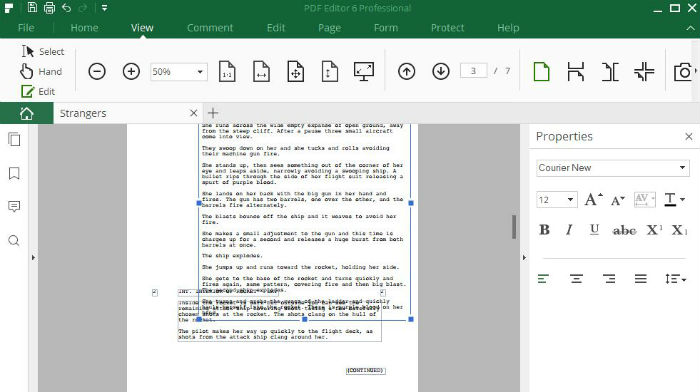
Task: Align text right
Action: (x=609, y=279)
